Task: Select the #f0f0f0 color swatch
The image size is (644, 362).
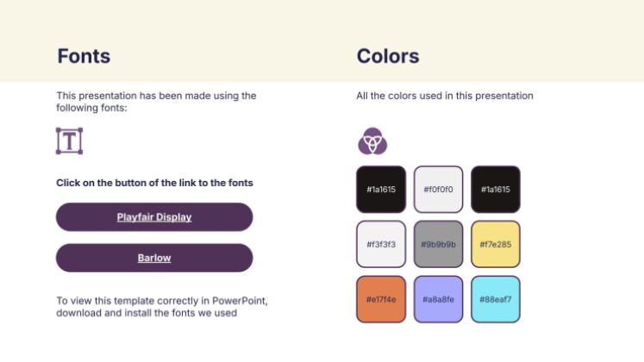Action: 438,190
